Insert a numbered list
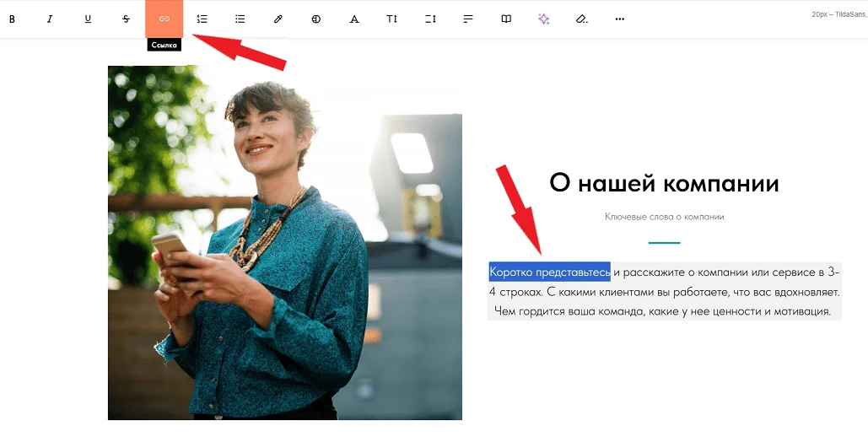Image resolution: width=868 pixels, height=442 pixels. (x=202, y=19)
